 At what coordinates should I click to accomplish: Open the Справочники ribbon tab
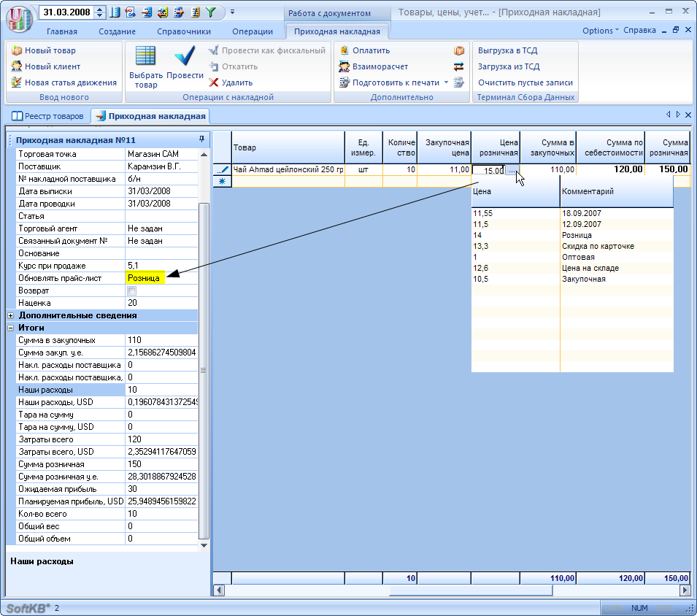(184, 31)
